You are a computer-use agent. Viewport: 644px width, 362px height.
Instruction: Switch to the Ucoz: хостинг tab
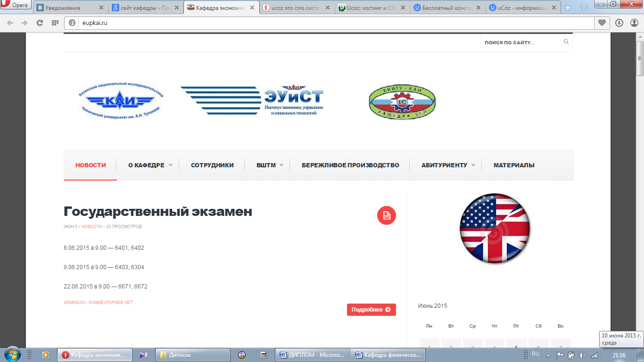[x=372, y=8]
